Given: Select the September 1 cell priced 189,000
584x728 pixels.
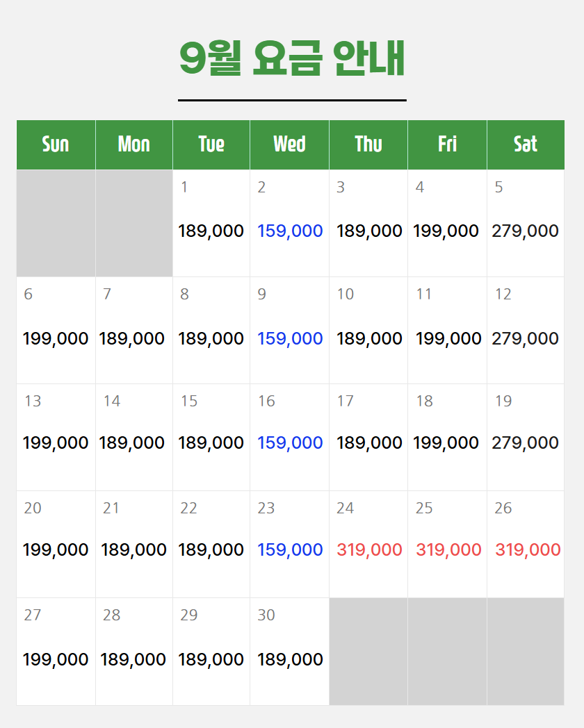Looking at the screenshot, I should 211,223.
